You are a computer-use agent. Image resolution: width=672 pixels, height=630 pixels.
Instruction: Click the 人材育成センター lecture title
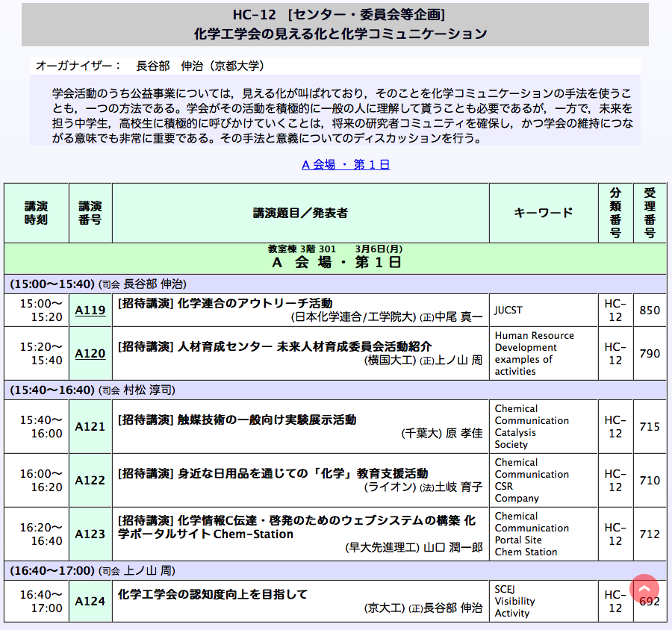pyautogui.click(x=274, y=346)
